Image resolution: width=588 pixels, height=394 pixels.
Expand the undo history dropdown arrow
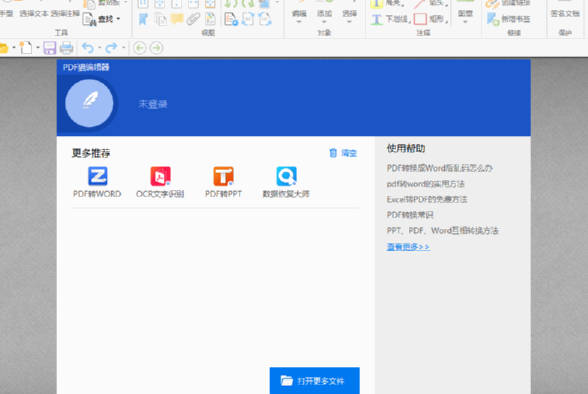tap(99, 48)
